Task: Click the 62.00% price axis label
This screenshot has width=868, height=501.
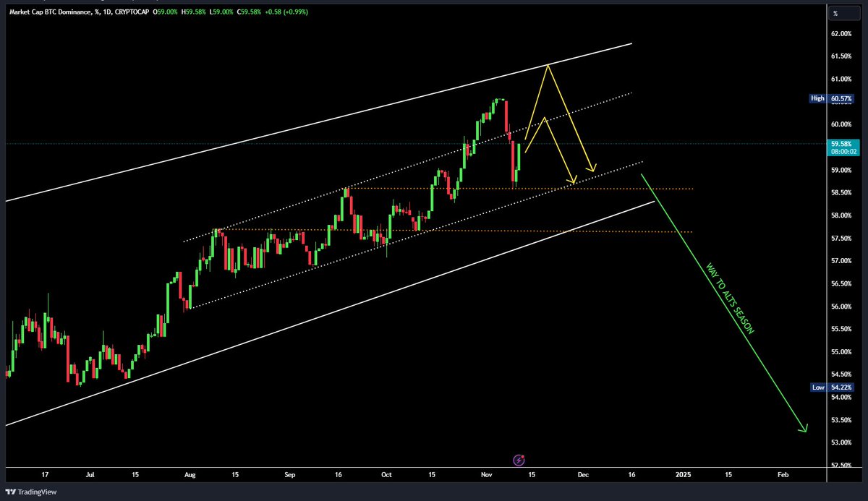Action: point(842,33)
